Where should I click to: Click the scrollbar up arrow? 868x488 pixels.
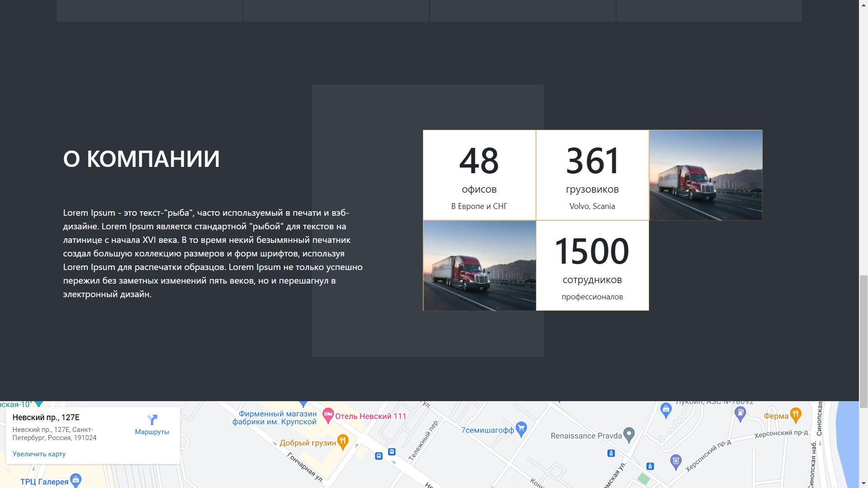tap(863, 4)
